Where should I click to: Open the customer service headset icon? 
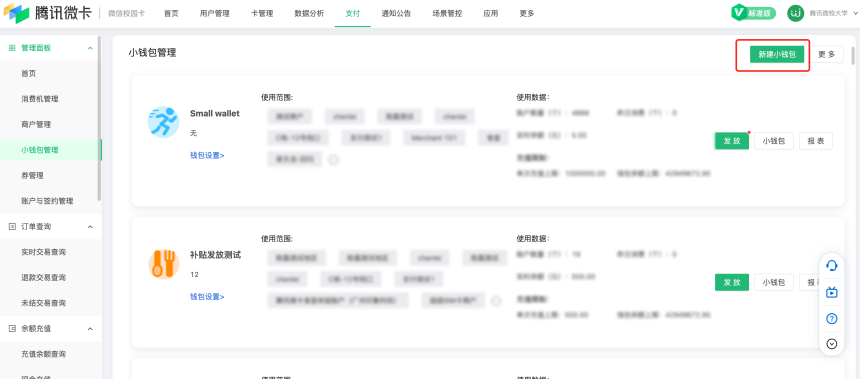pyautogui.click(x=831, y=266)
